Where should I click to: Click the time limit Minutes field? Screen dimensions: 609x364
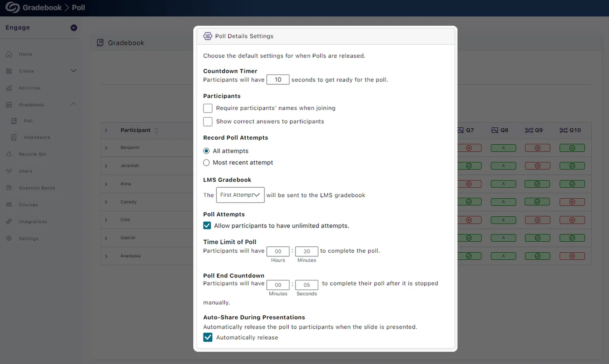(x=307, y=251)
